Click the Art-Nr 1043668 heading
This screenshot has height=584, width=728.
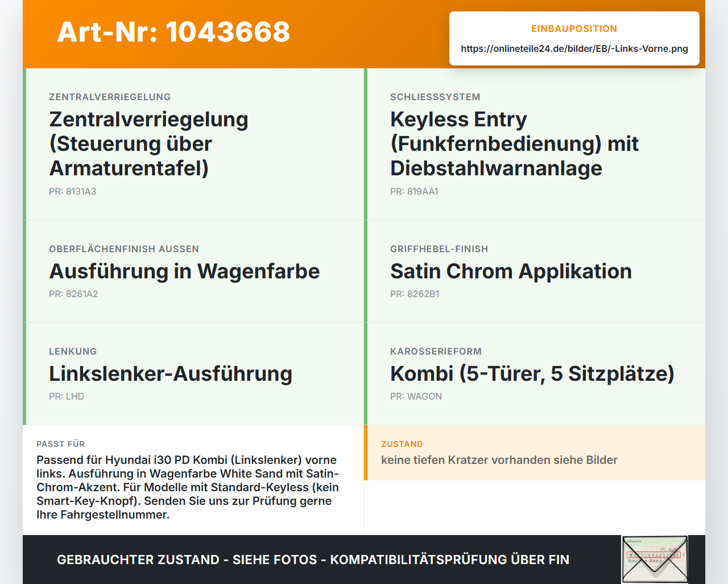[173, 32]
